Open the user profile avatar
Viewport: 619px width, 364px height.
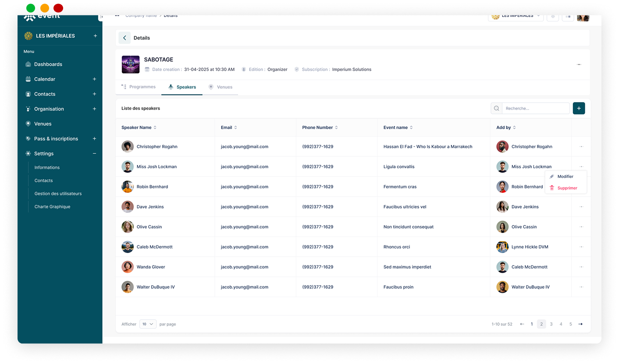click(583, 17)
